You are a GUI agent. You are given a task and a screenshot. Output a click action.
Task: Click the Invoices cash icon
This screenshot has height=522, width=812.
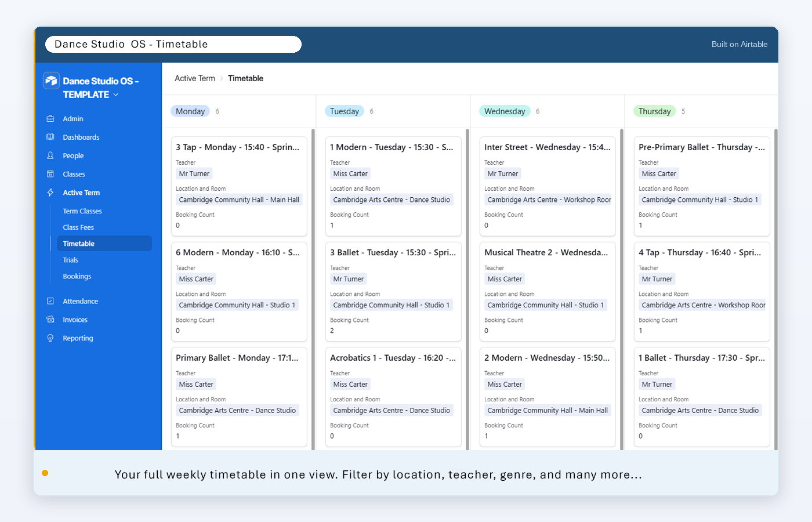pos(50,320)
